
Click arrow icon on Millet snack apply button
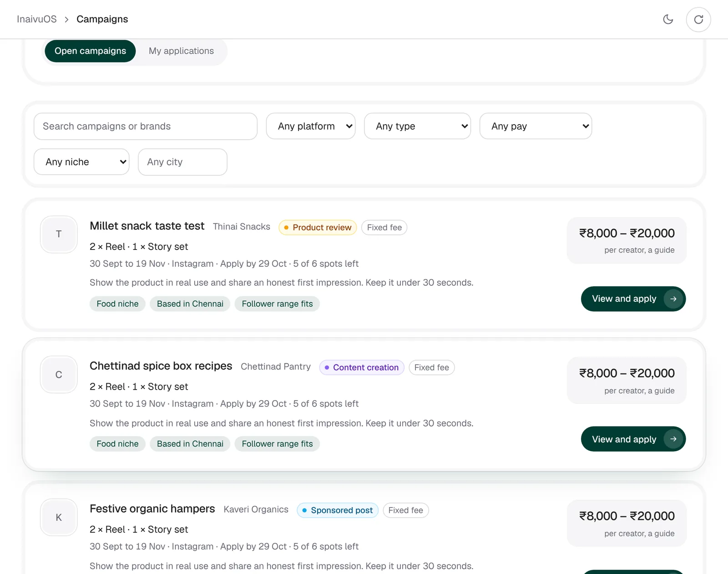point(673,299)
